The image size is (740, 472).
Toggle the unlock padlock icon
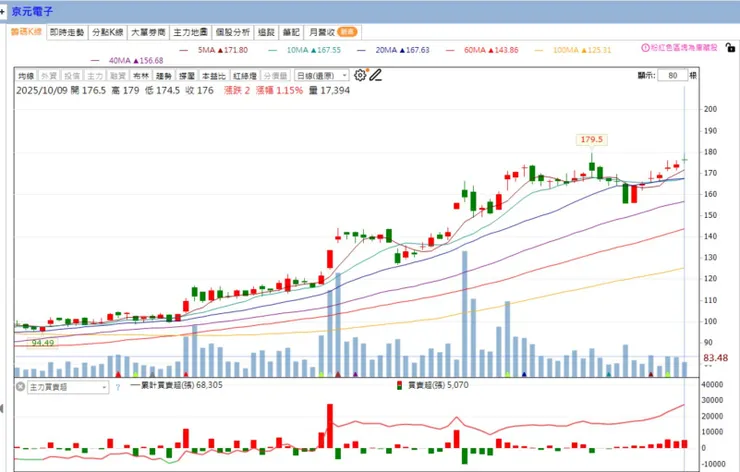[x=730, y=48]
